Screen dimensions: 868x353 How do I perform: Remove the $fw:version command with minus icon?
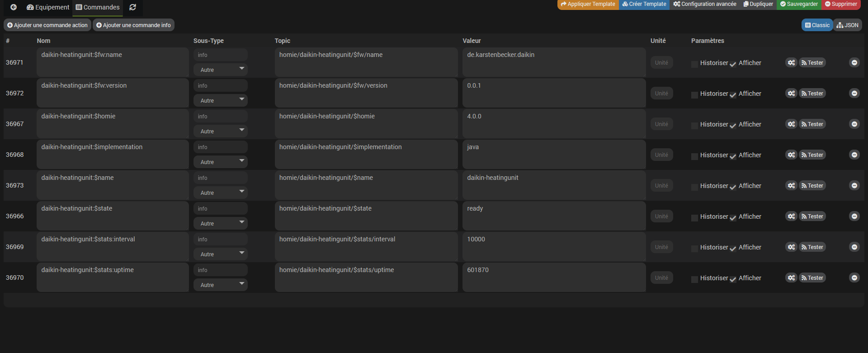854,94
